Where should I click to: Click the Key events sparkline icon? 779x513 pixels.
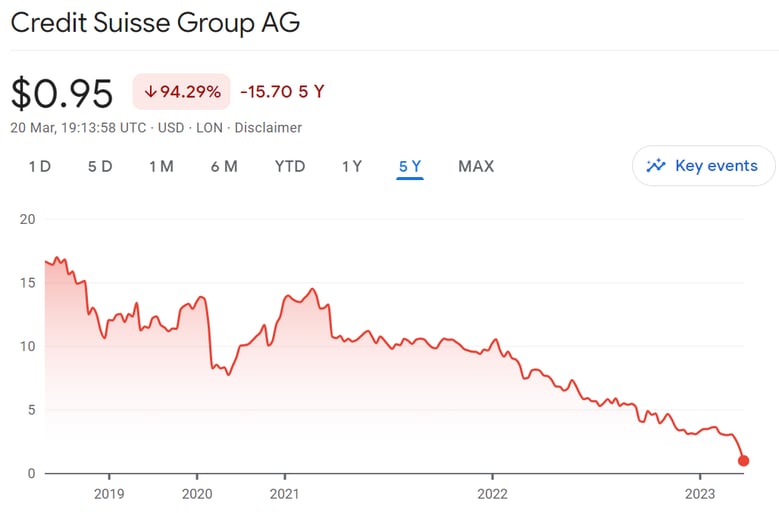656,166
